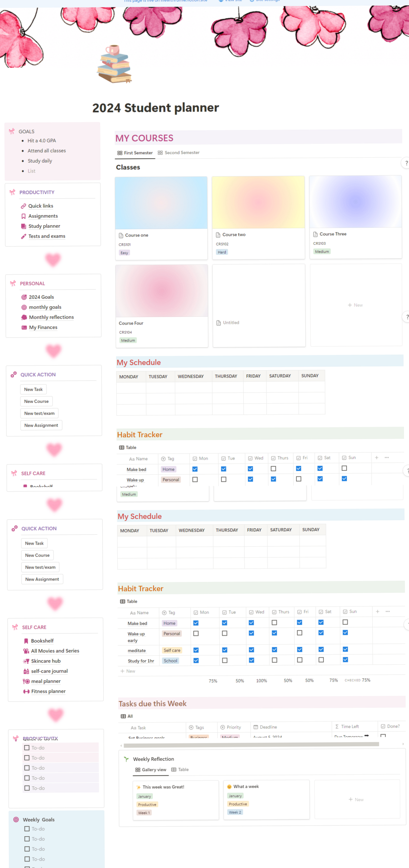Open the Monthly reflections page link

click(51, 317)
